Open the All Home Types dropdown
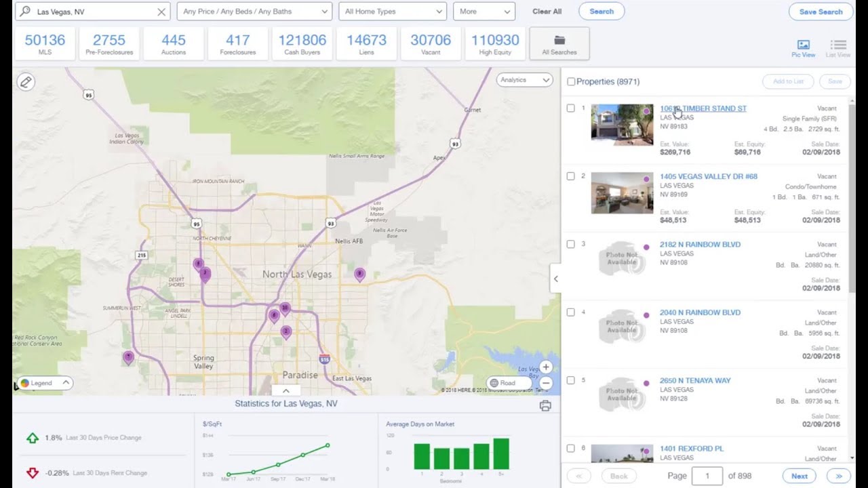868x488 pixels. coord(393,12)
